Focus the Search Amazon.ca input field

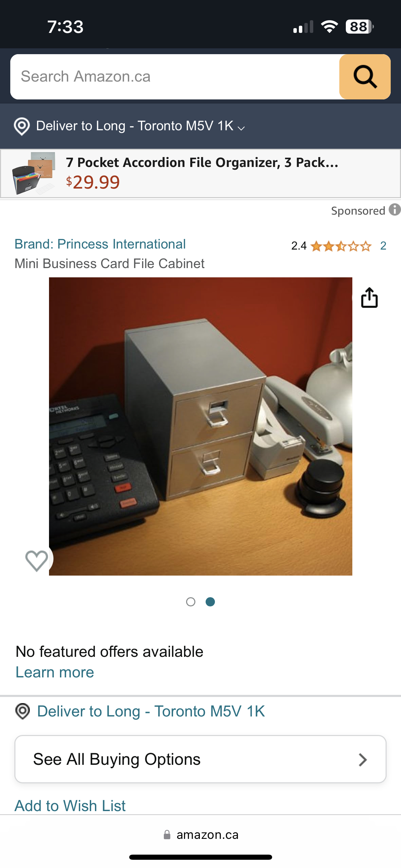[x=175, y=77]
